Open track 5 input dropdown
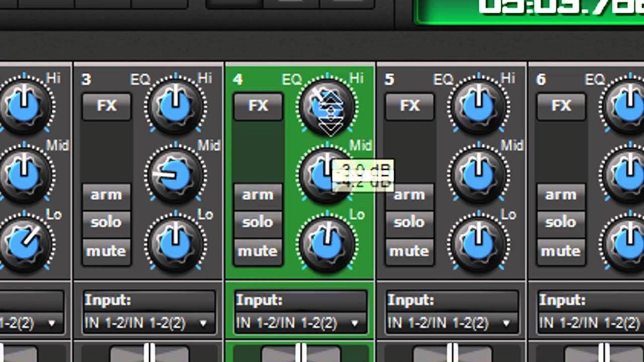The width and height of the screenshot is (644, 362). [452, 322]
